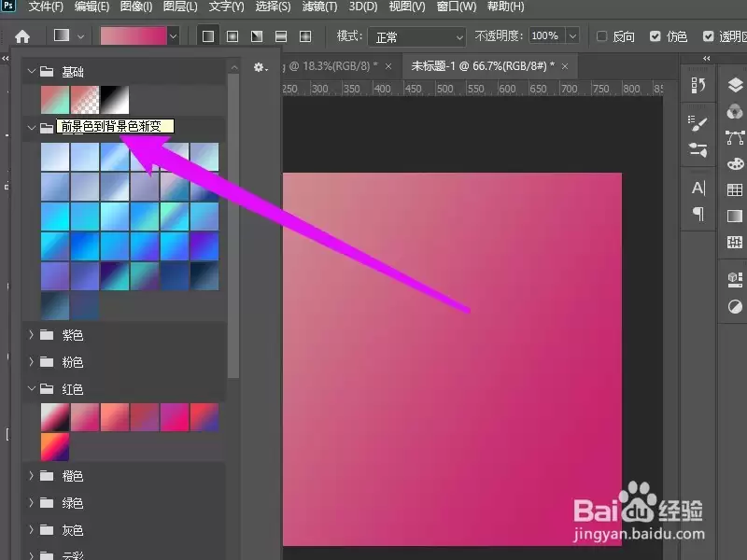Open the 图像(I) menu
The width and height of the screenshot is (747, 560).
[x=136, y=7]
